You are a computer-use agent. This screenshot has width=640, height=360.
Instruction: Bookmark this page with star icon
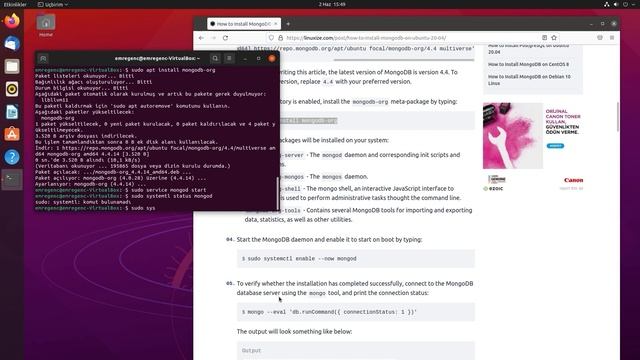[x=554, y=38]
